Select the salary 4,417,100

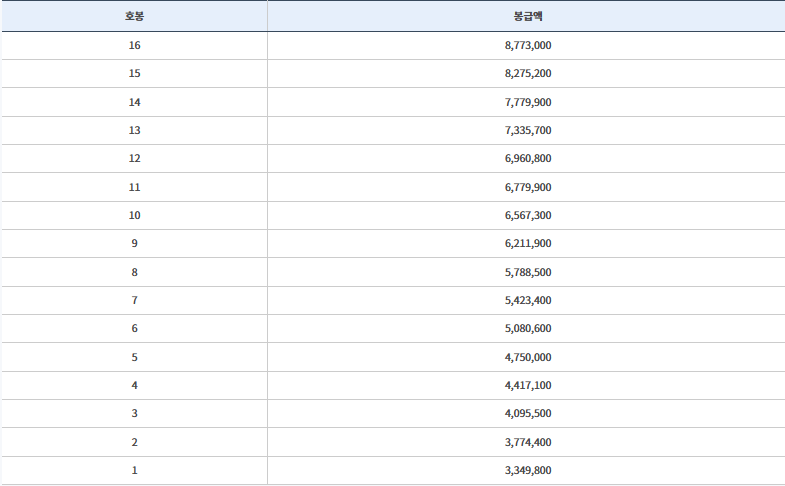(528, 386)
